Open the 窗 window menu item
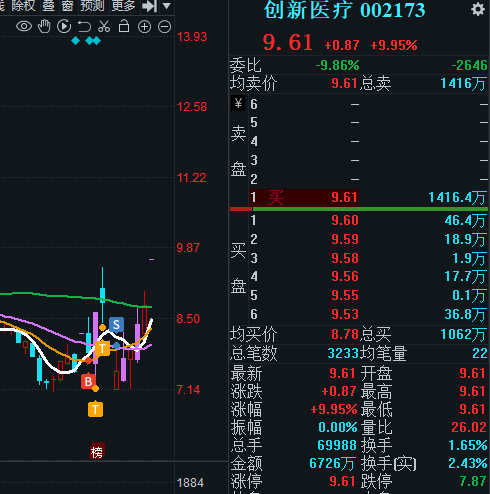This screenshot has height=494, width=490. click(x=67, y=6)
